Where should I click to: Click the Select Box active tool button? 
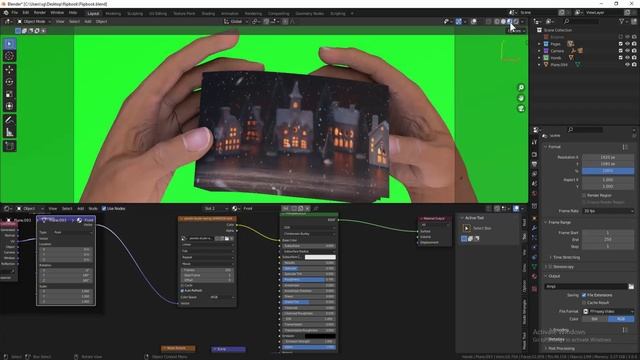pyautogui.click(x=467, y=228)
